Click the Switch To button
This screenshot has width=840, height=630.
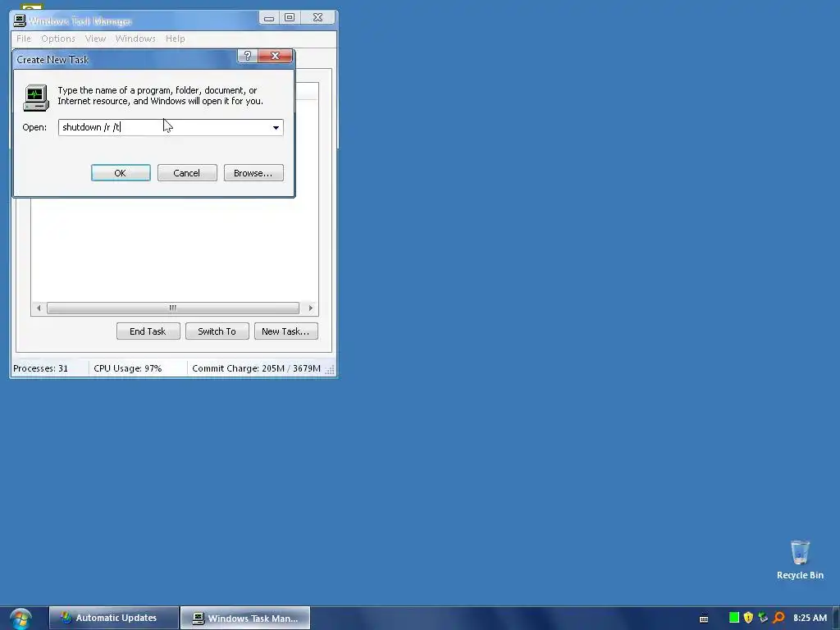click(217, 331)
